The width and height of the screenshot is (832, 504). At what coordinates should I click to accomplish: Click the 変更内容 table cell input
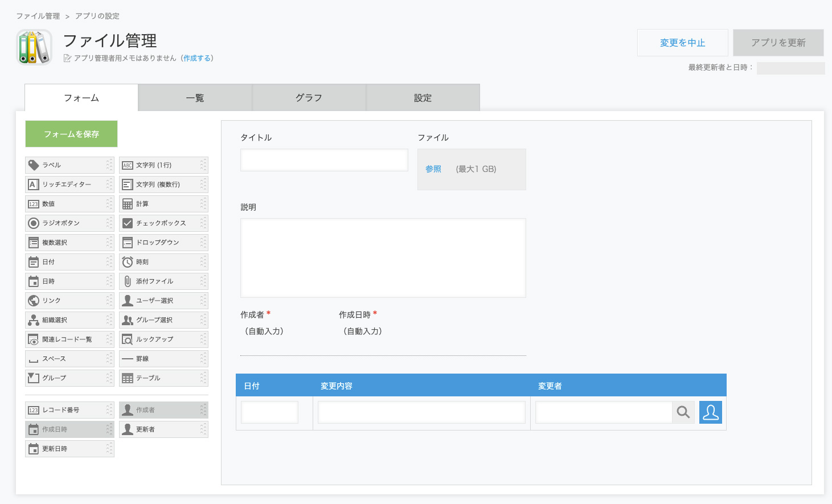(421, 412)
